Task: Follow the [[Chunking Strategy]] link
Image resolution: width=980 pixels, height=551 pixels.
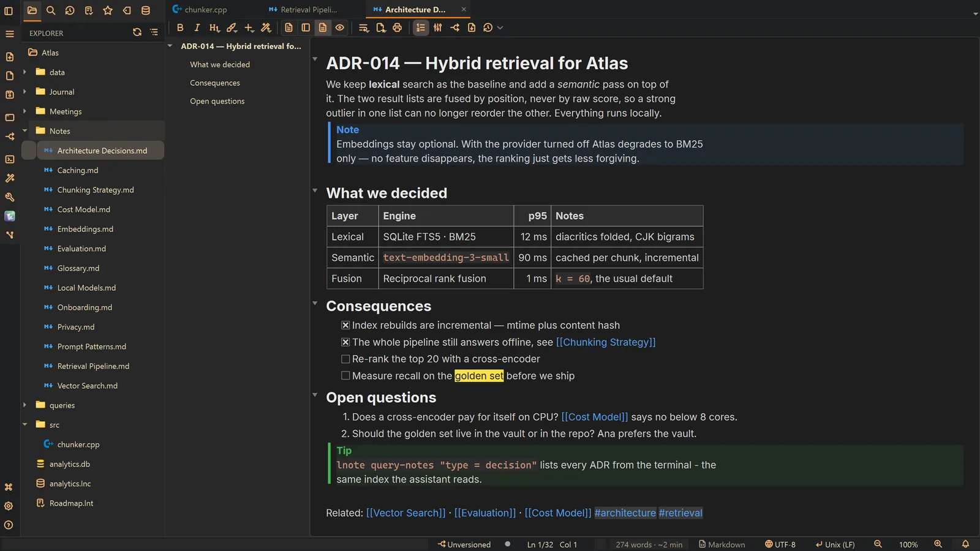Action: click(x=606, y=342)
